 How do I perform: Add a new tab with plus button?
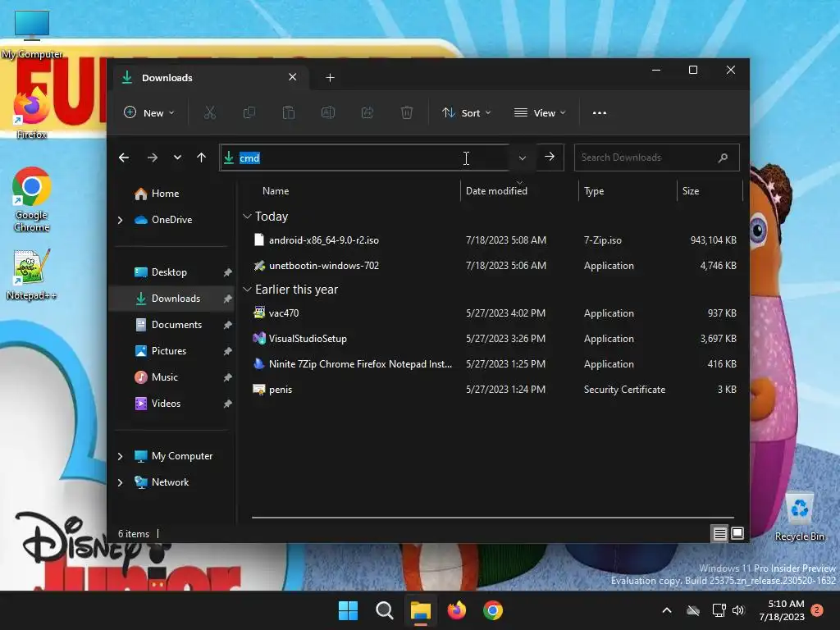pos(330,78)
